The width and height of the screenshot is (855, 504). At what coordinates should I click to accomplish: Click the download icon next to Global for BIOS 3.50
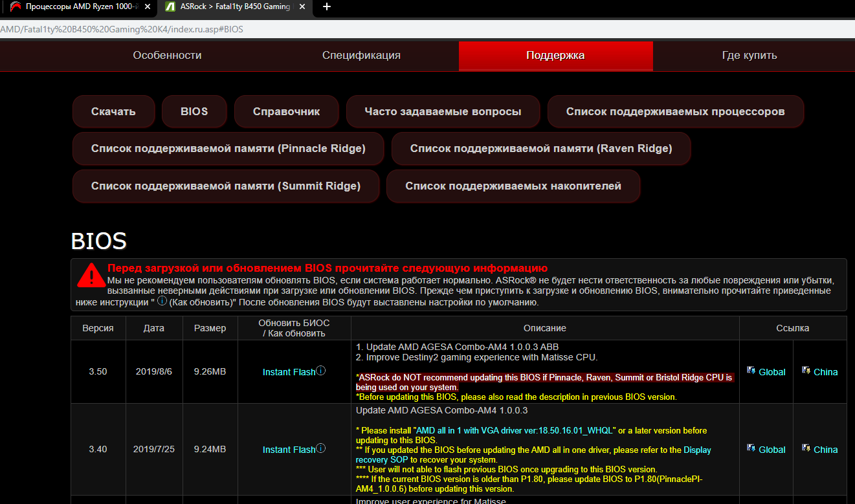(x=751, y=371)
